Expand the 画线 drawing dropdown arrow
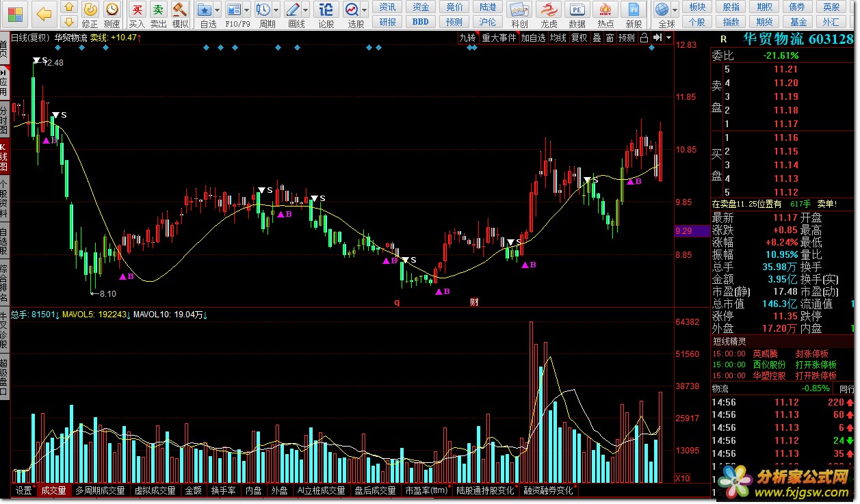Viewport: 860px width, 504px height. pyautogui.click(x=306, y=11)
